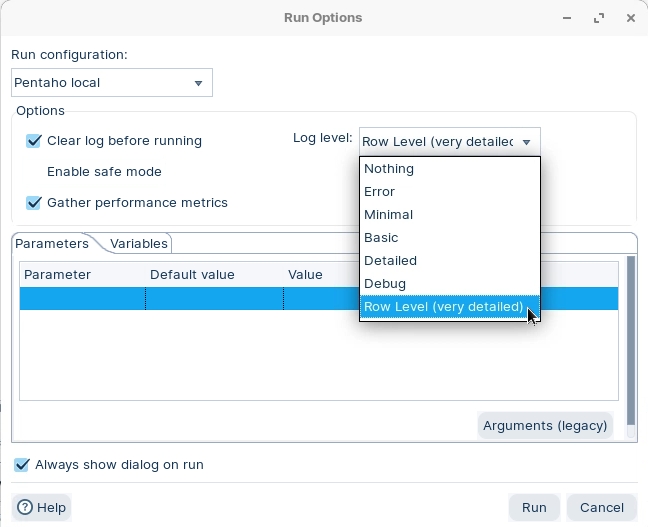Uncheck Clear log before running
The image size is (648, 527).
(35, 141)
